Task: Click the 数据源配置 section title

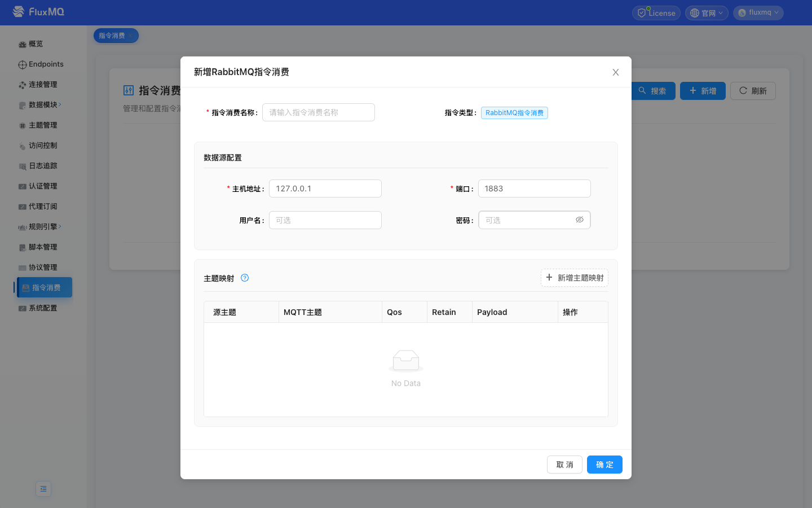Action: point(223,157)
